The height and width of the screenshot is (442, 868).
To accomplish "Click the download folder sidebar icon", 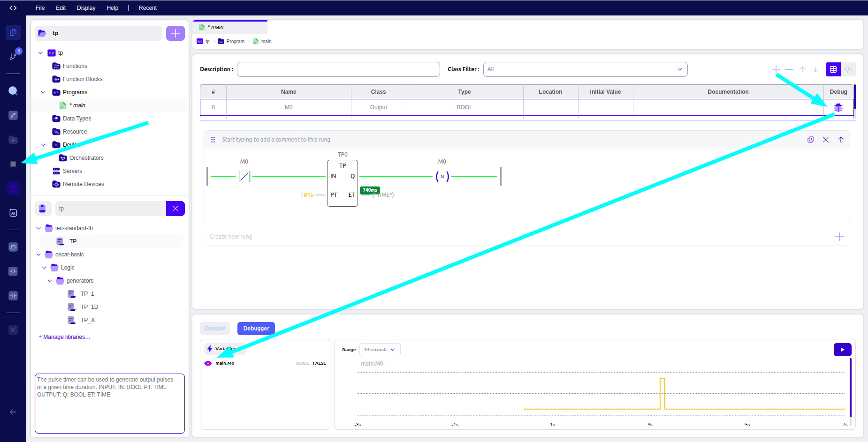I will pos(13,140).
